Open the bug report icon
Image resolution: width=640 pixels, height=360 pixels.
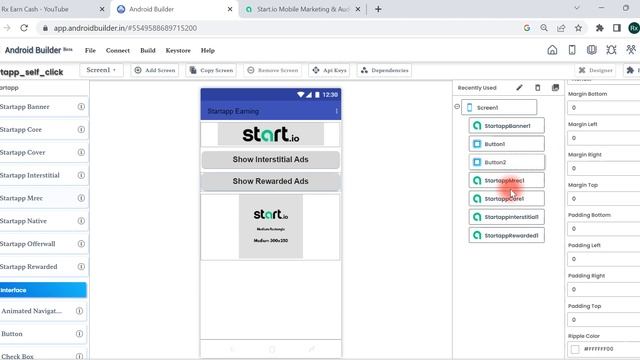point(611,50)
